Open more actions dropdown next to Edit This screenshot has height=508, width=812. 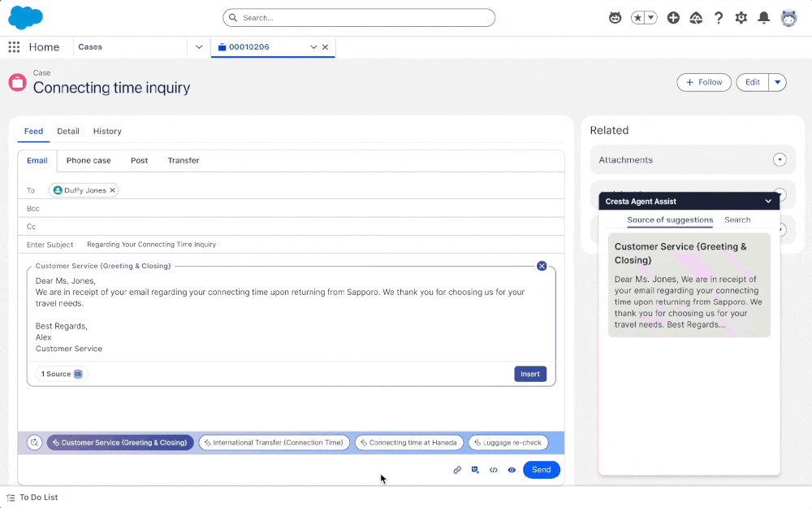pyautogui.click(x=777, y=82)
